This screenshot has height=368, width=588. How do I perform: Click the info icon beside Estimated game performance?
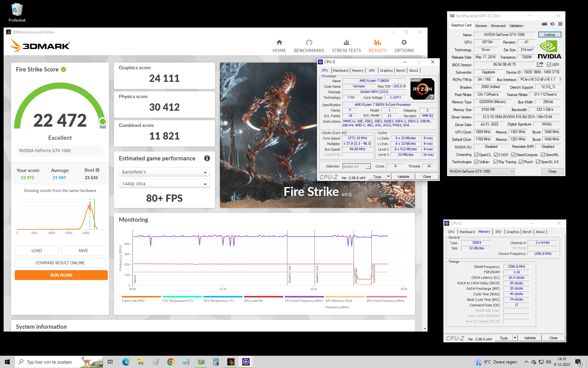[x=207, y=158]
